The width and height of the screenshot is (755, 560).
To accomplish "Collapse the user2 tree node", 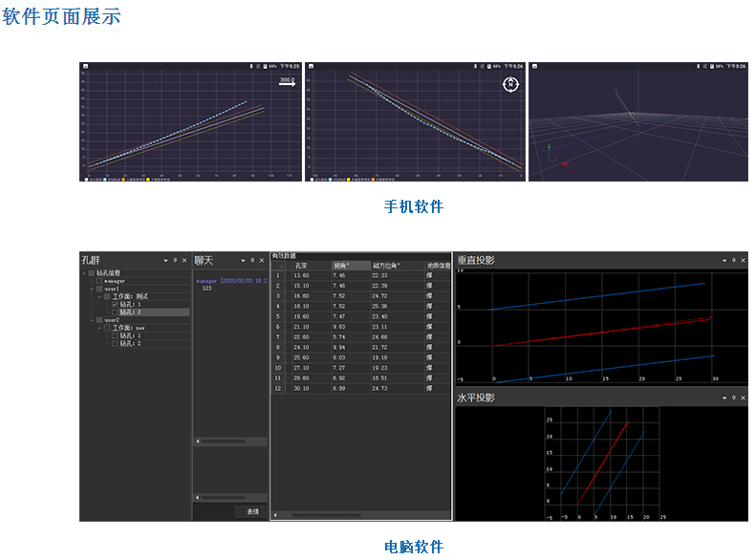I will (92, 320).
